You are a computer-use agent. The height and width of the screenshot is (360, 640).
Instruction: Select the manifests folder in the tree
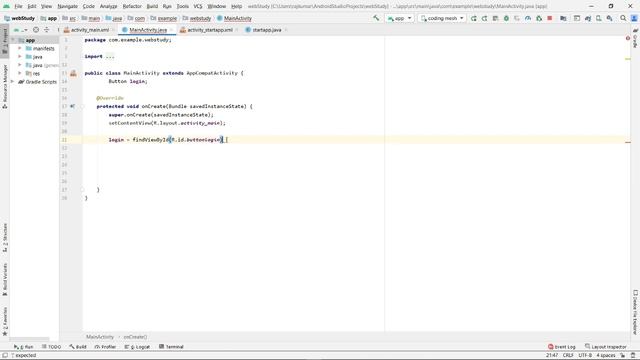tap(40, 49)
